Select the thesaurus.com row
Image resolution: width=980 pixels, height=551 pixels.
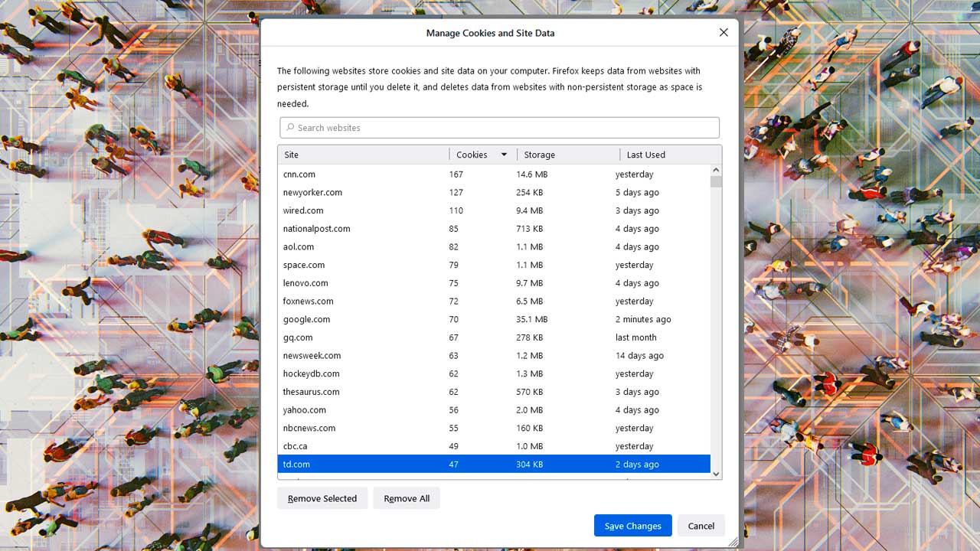coord(494,392)
